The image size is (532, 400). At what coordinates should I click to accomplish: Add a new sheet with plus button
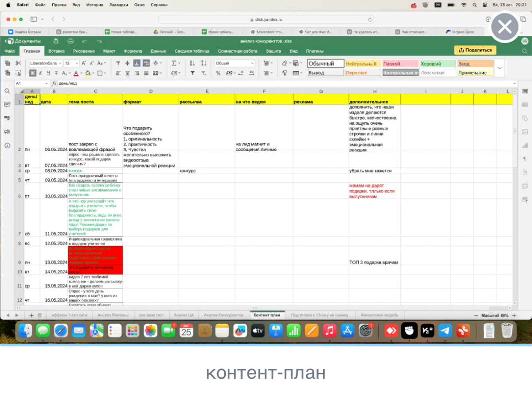pyautogui.click(x=31, y=315)
